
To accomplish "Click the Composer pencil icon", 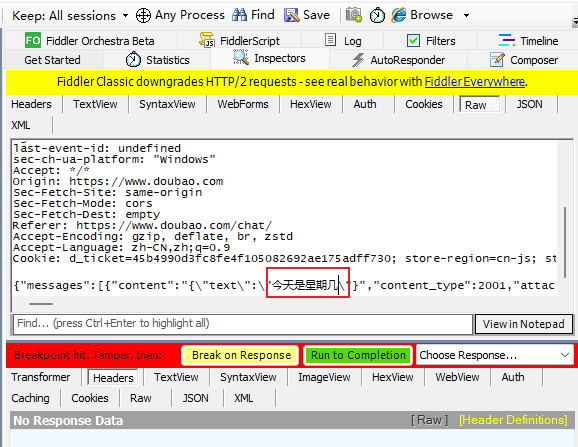I will tap(497, 59).
